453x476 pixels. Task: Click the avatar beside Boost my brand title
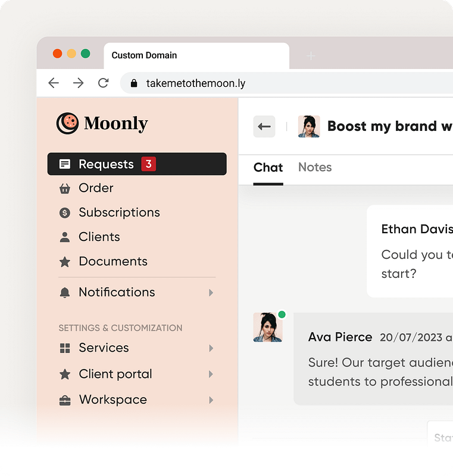[309, 126]
